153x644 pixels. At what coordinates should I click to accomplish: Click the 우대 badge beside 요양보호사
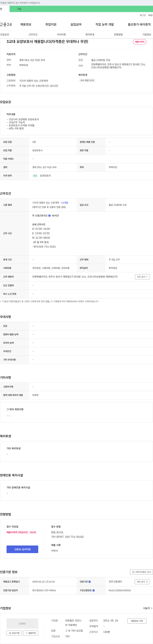[x=35, y=176]
